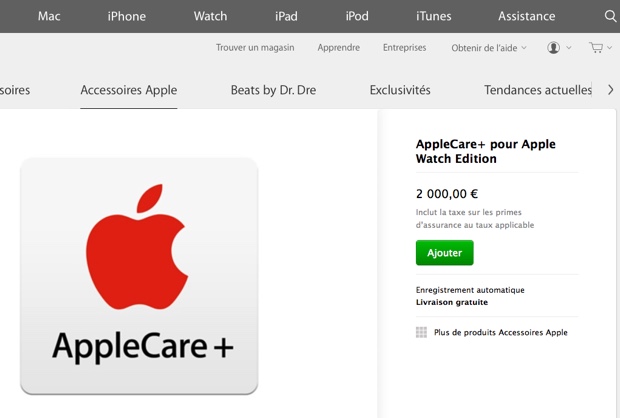Image resolution: width=620 pixels, height=418 pixels.
Task: Expand the account menu chevron
Action: (569, 47)
